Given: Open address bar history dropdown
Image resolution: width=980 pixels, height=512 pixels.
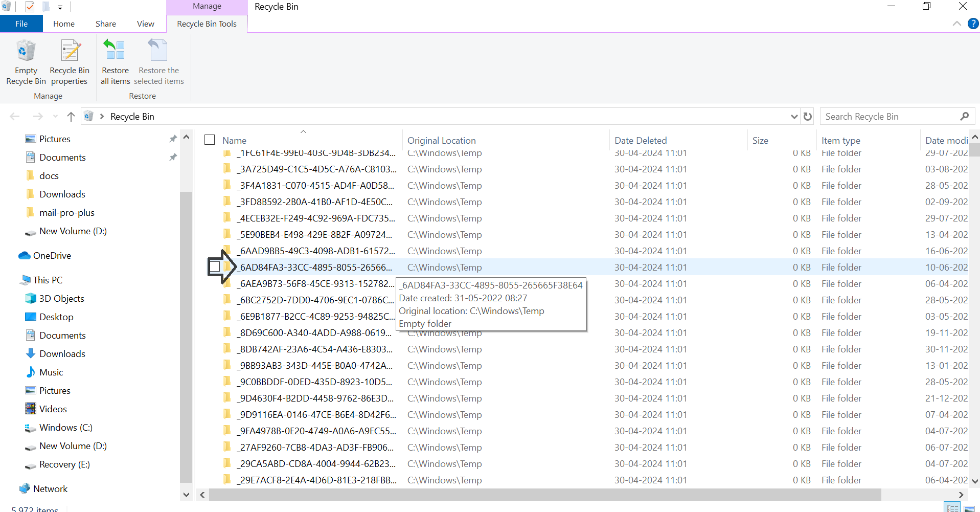Looking at the screenshot, I should tap(794, 117).
